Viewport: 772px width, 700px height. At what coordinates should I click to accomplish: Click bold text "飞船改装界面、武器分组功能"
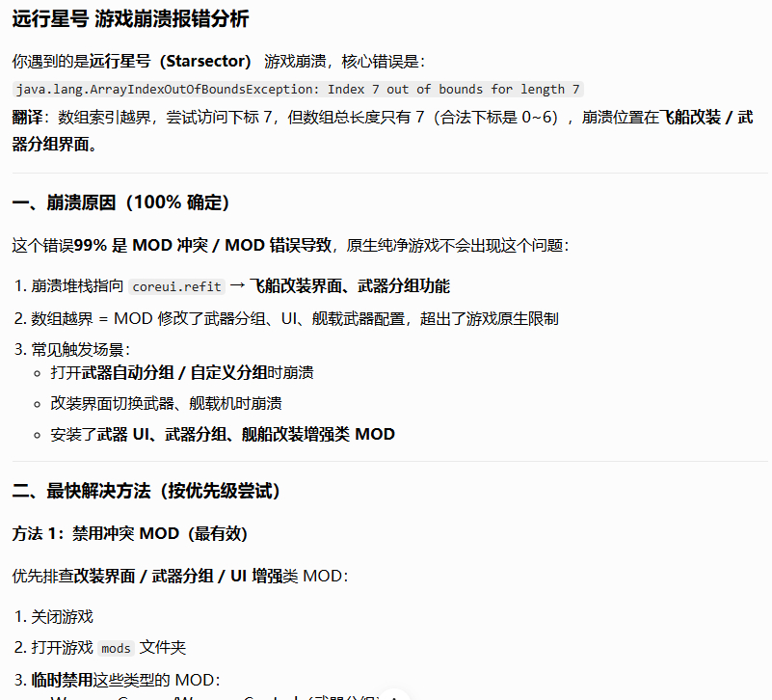(x=350, y=286)
